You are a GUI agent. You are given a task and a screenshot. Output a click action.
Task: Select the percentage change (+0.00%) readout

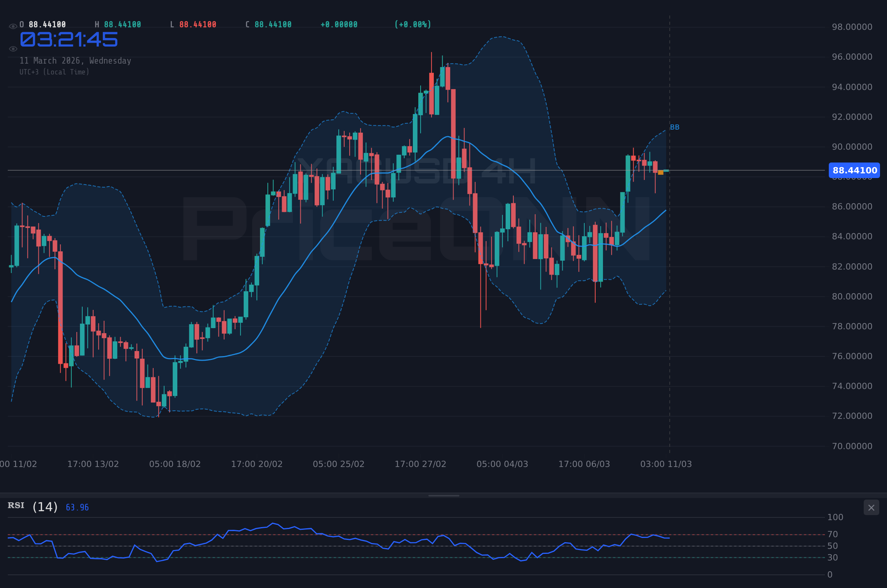[412, 24]
